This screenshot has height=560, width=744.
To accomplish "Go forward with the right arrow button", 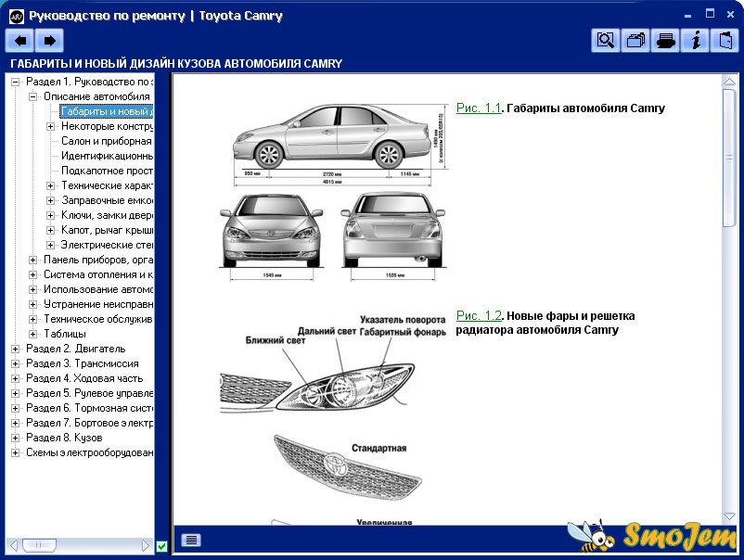I will click(49, 41).
